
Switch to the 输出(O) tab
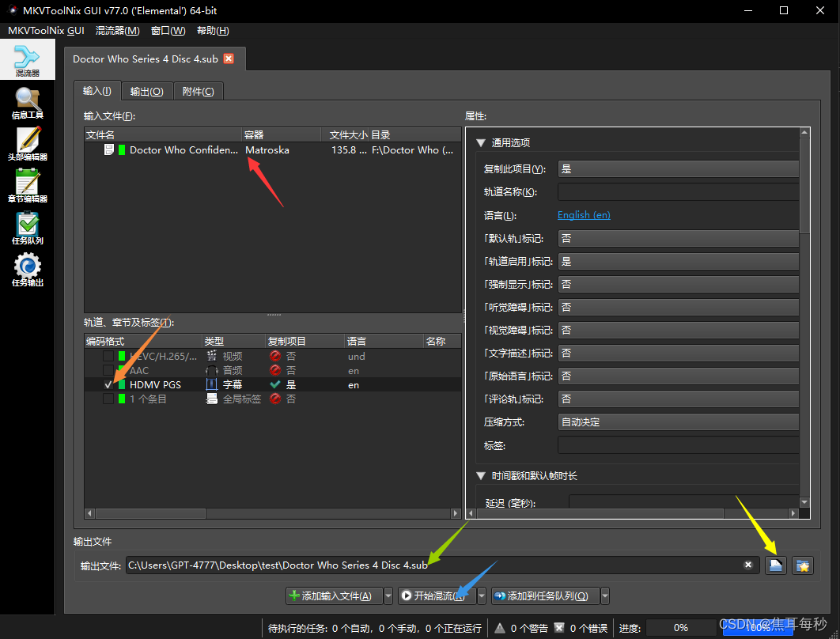pyautogui.click(x=147, y=92)
